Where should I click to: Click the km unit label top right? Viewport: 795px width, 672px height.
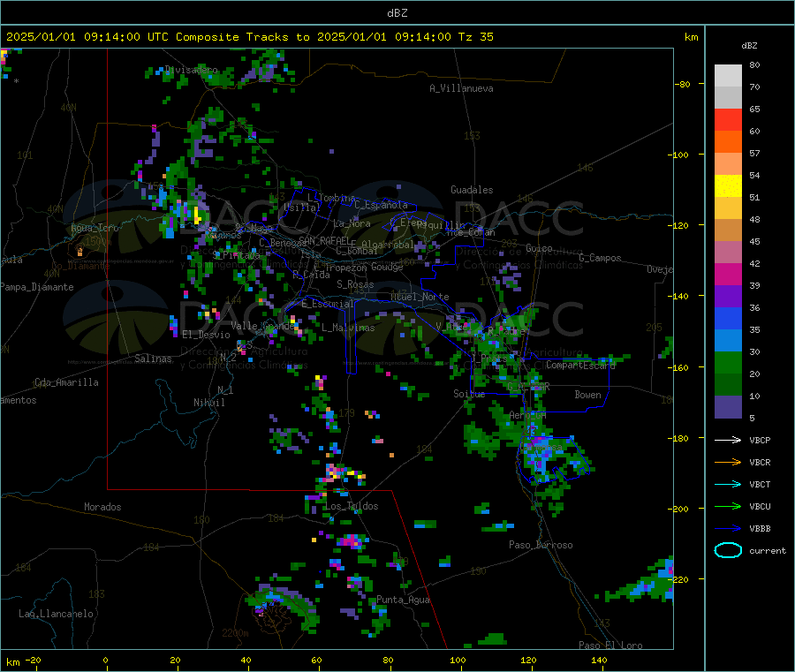691,37
